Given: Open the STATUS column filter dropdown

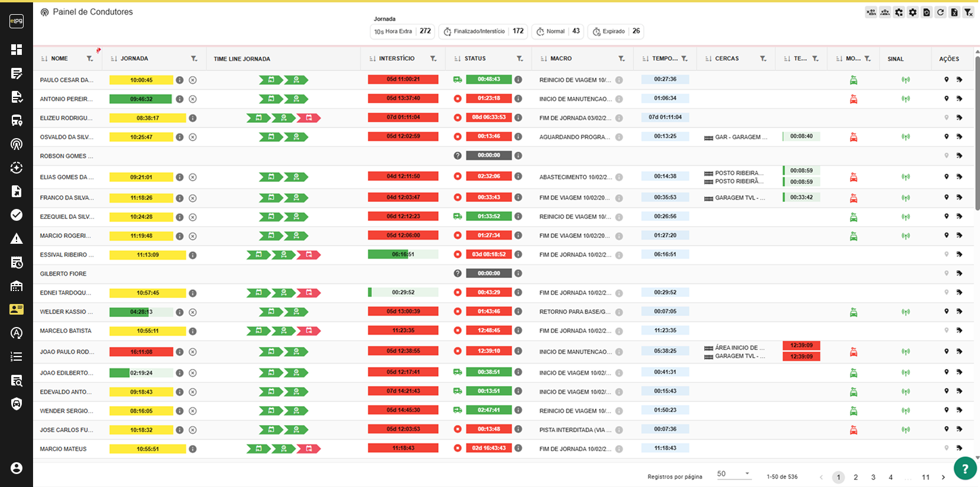Looking at the screenshot, I should [x=520, y=59].
